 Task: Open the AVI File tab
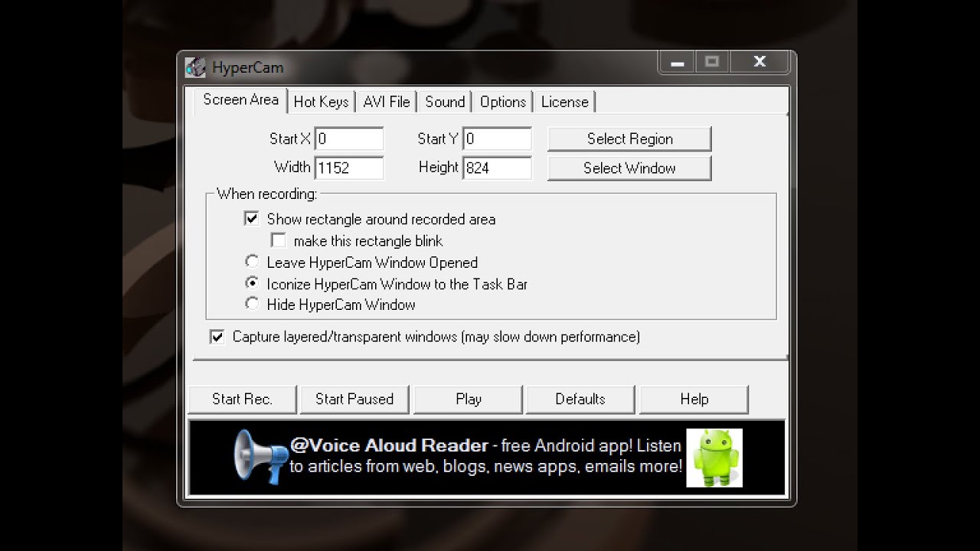387,102
